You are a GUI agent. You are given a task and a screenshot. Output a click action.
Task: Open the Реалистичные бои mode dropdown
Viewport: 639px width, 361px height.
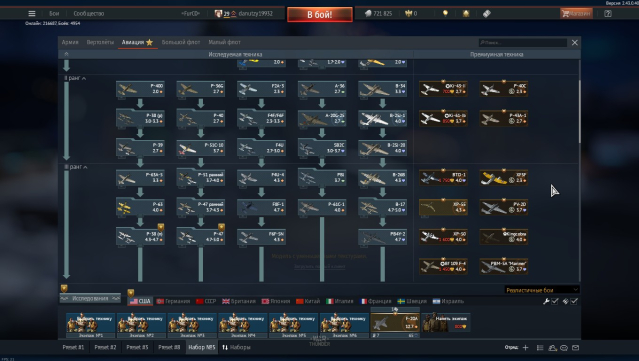[542, 290]
